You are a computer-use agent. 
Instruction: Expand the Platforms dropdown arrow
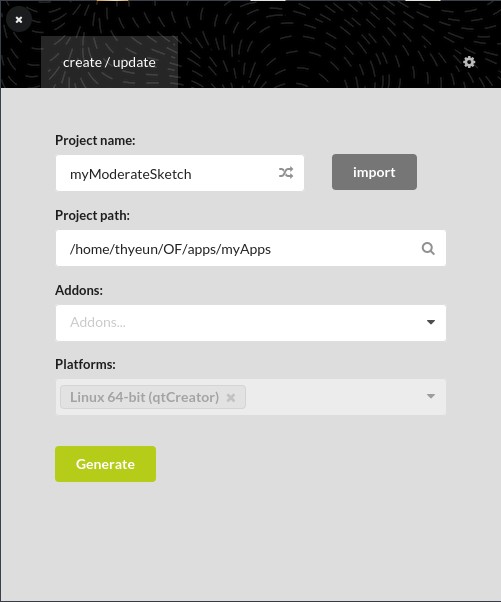click(x=431, y=396)
